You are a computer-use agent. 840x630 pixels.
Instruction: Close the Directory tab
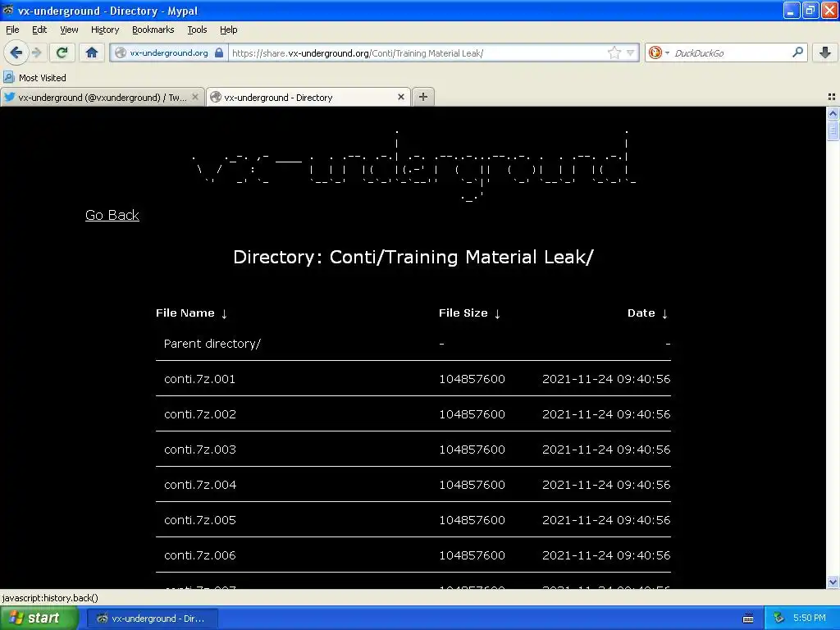point(400,97)
